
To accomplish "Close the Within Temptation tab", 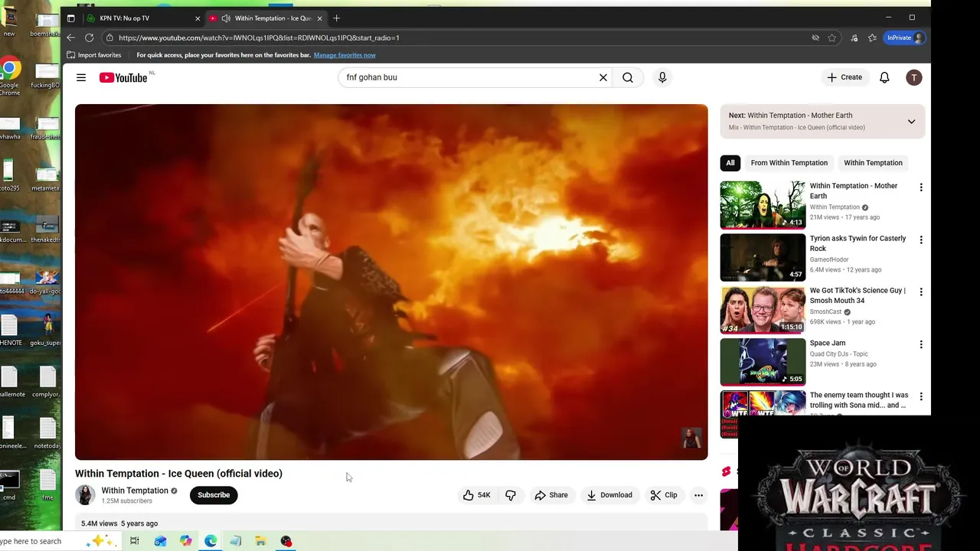I will [320, 18].
